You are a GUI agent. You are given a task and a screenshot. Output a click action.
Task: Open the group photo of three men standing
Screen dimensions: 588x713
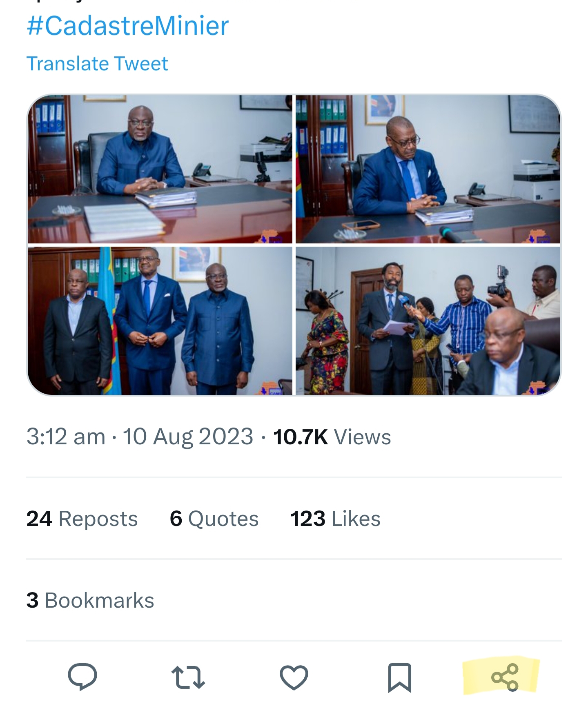[x=160, y=321]
